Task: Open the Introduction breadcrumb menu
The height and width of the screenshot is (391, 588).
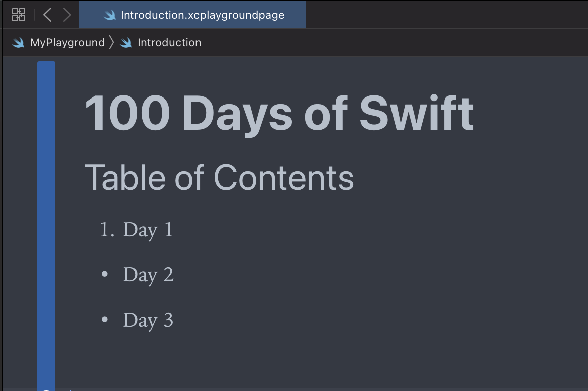Action: 169,43
